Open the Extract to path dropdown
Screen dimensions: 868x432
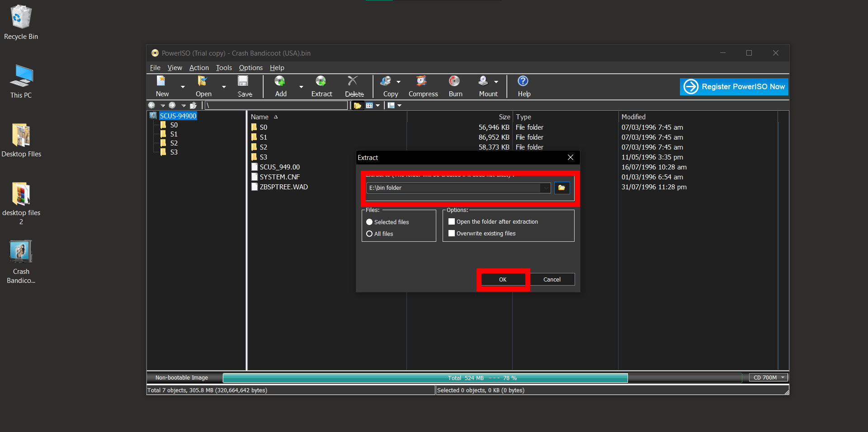point(546,188)
